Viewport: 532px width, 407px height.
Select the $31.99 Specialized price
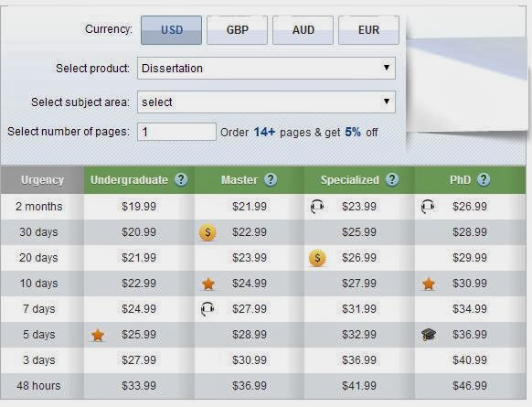coord(359,309)
